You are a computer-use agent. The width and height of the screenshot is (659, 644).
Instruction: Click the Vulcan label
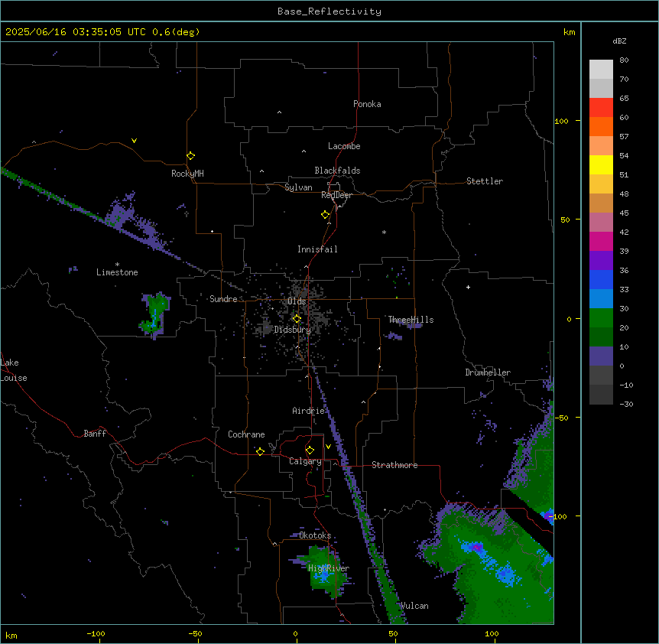click(414, 606)
